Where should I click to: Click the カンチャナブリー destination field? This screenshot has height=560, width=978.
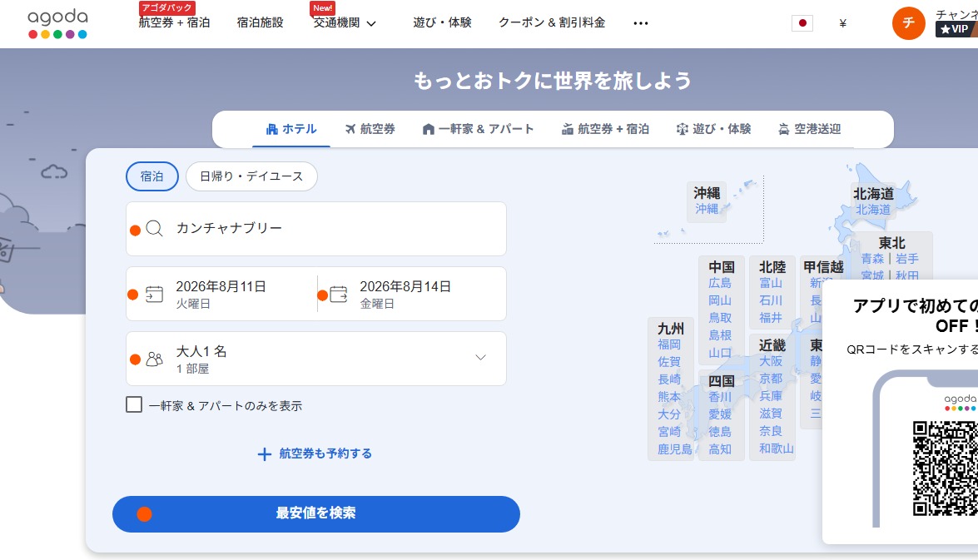[316, 228]
